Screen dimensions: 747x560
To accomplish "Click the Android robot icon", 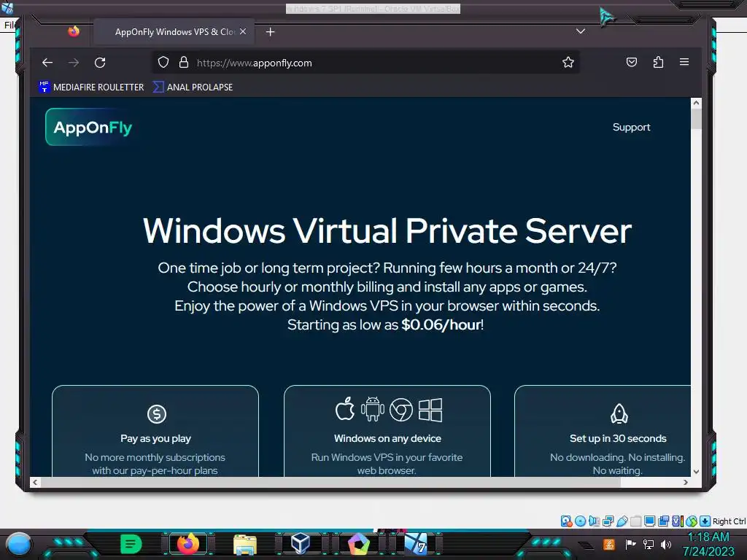I will tap(372, 409).
